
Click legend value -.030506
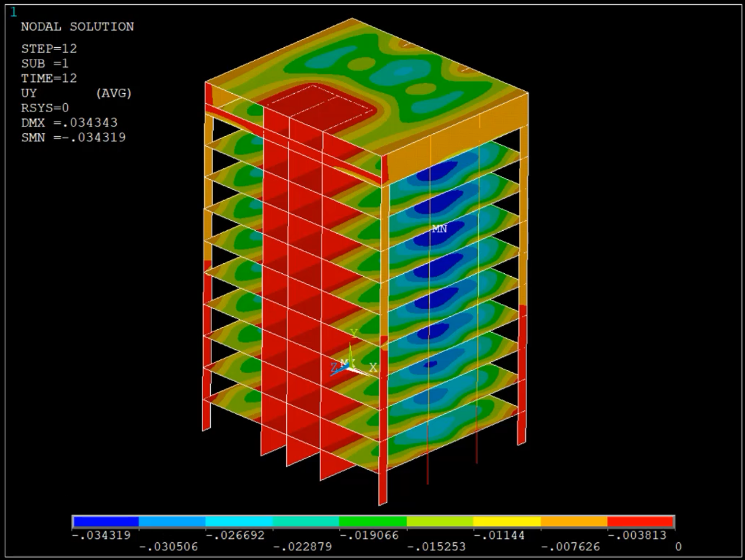click(169, 547)
